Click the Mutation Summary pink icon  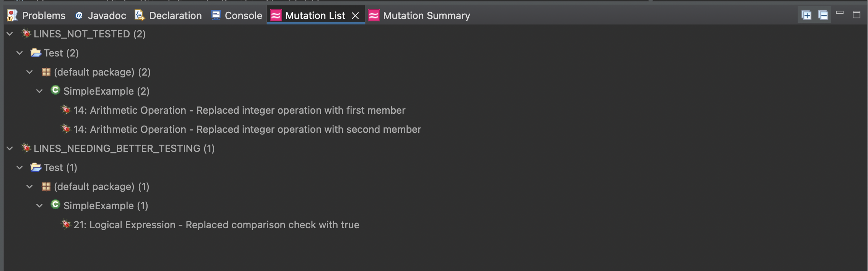click(x=374, y=16)
